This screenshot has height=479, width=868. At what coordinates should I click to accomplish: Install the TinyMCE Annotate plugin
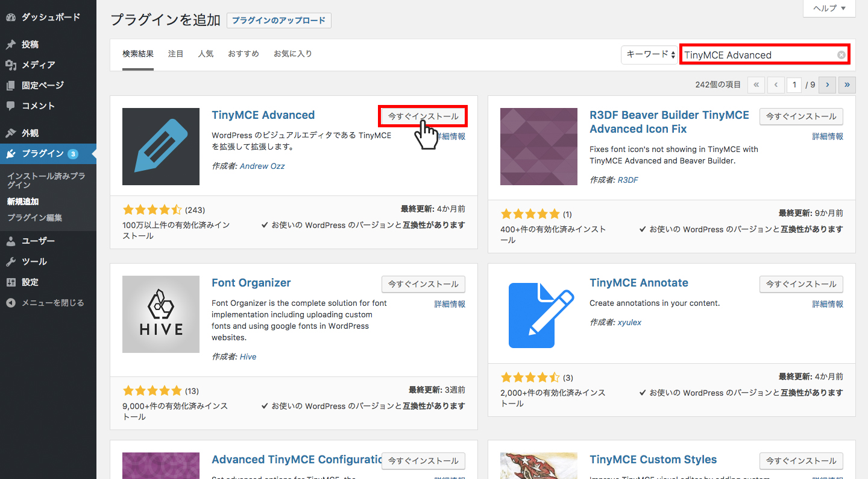click(x=801, y=284)
